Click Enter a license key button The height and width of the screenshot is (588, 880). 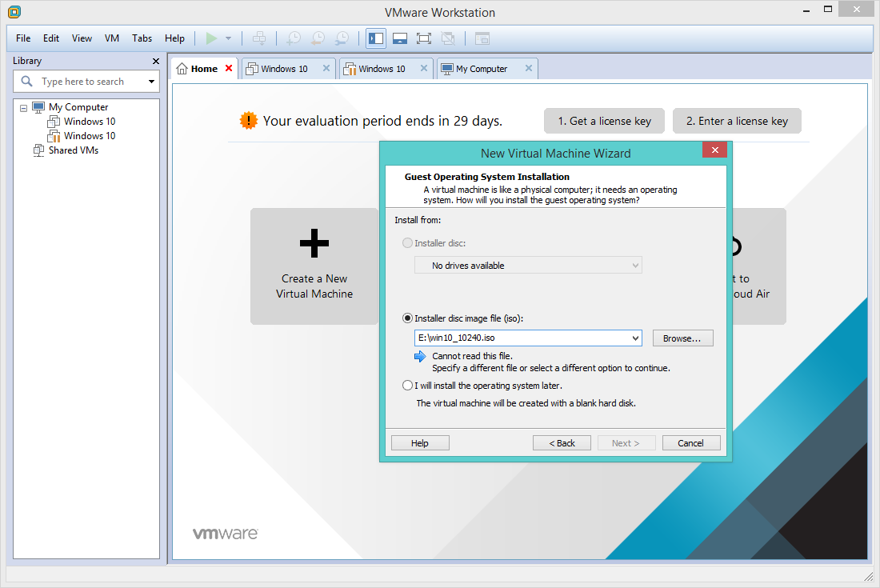pos(737,121)
